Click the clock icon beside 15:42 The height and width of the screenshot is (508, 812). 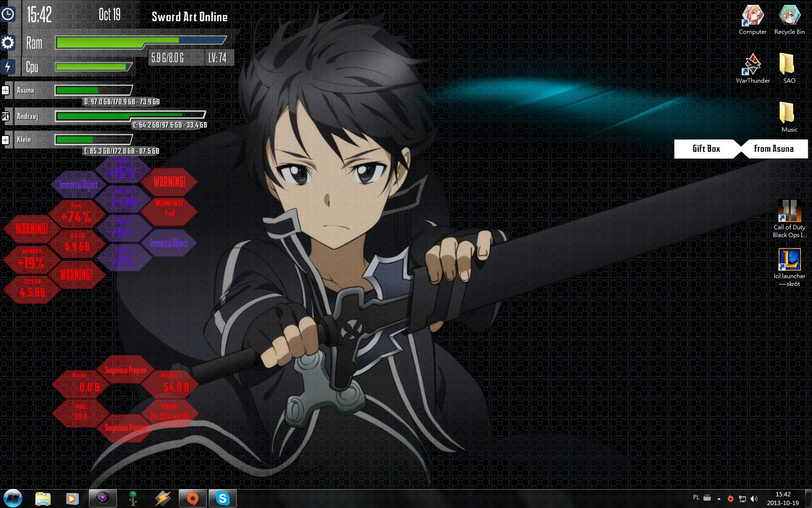8,15
